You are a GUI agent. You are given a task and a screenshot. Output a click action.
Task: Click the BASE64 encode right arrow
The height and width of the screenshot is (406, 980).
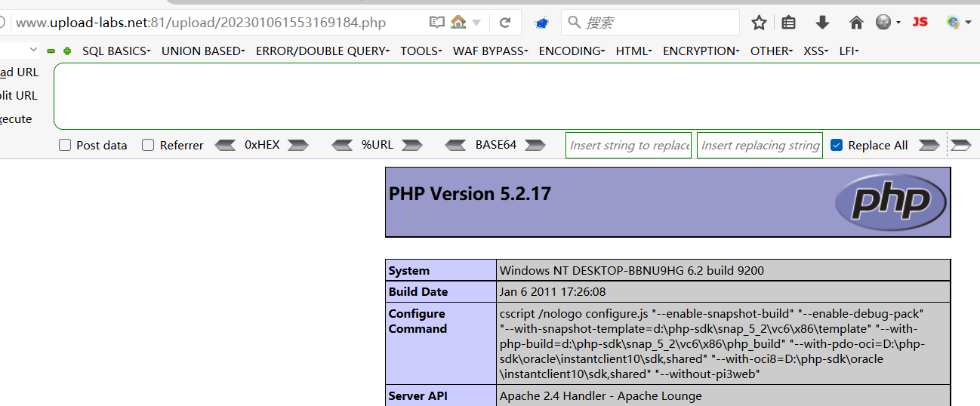click(535, 145)
